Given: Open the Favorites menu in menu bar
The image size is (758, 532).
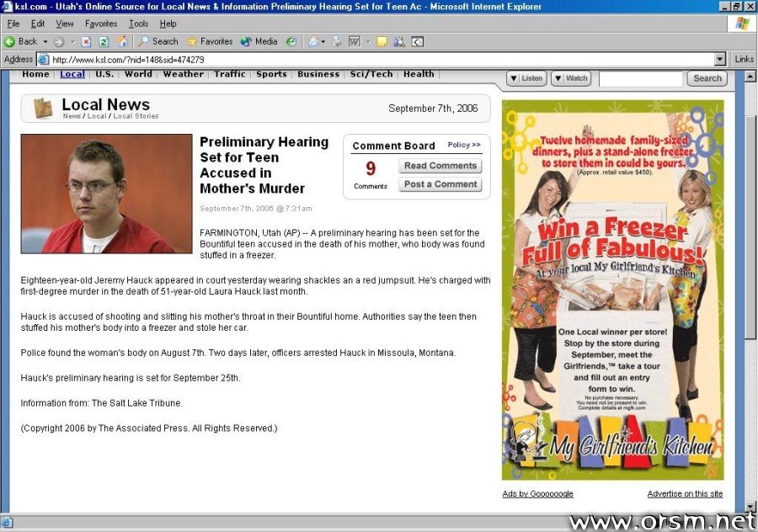Looking at the screenshot, I should tap(101, 24).
